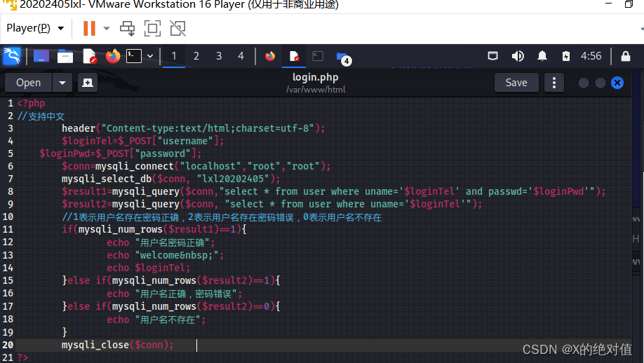The height and width of the screenshot is (363, 644).
Task: Click the $result2 mysqli_query line
Action: point(272,204)
